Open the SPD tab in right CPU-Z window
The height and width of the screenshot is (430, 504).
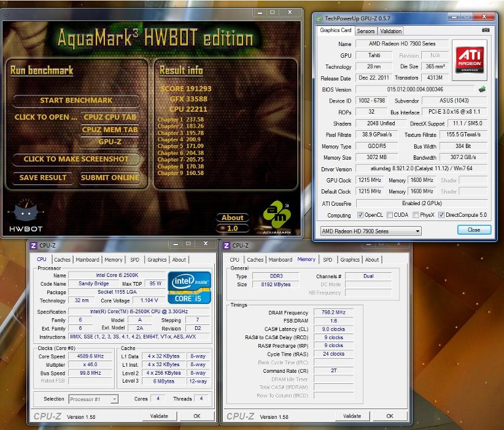(x=328, y=260)
